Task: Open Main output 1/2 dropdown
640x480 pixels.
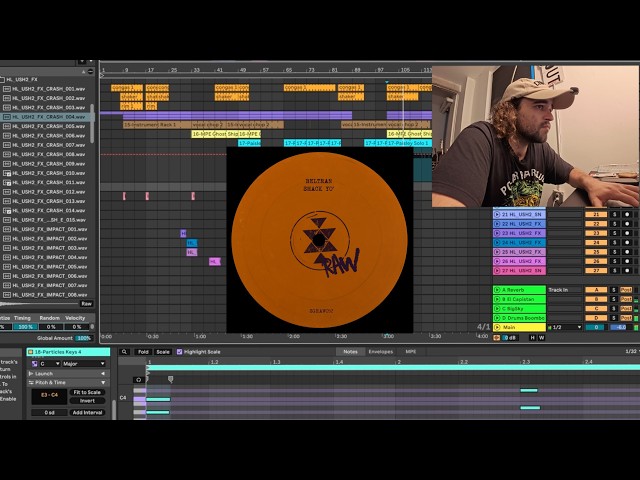Action: (x=565, y=327)
